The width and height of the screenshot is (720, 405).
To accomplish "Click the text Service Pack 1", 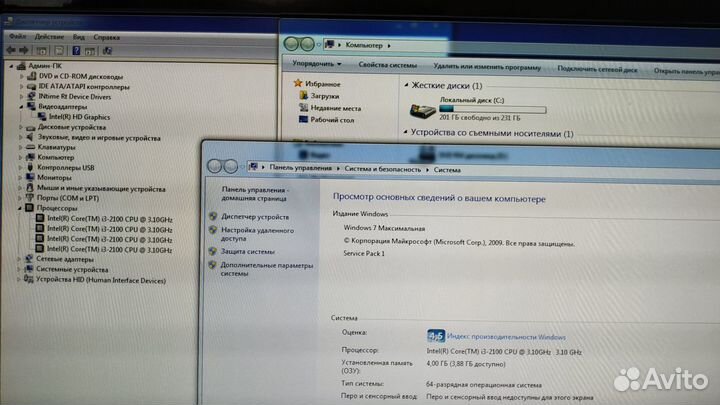I will [x=364, y=253].
